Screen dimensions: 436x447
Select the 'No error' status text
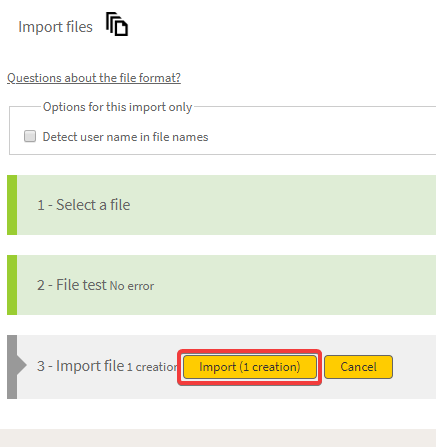point(132,286)
